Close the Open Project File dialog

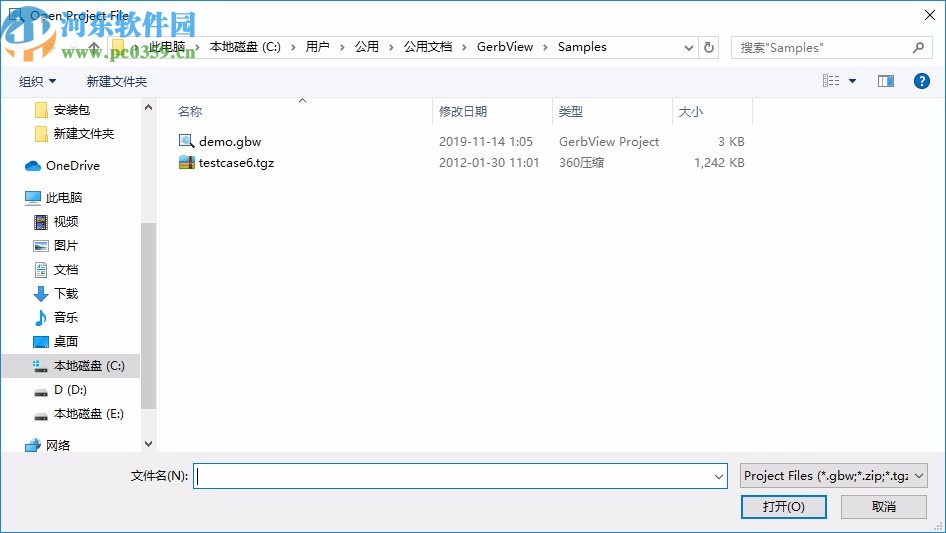click(930, 15)
